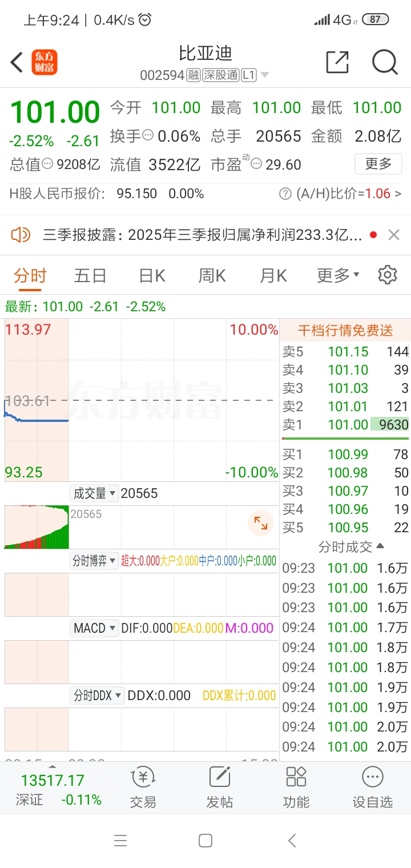Tap Android recent apps menu icon
Screen dimensions: 411x868
(x=120, y=841)
